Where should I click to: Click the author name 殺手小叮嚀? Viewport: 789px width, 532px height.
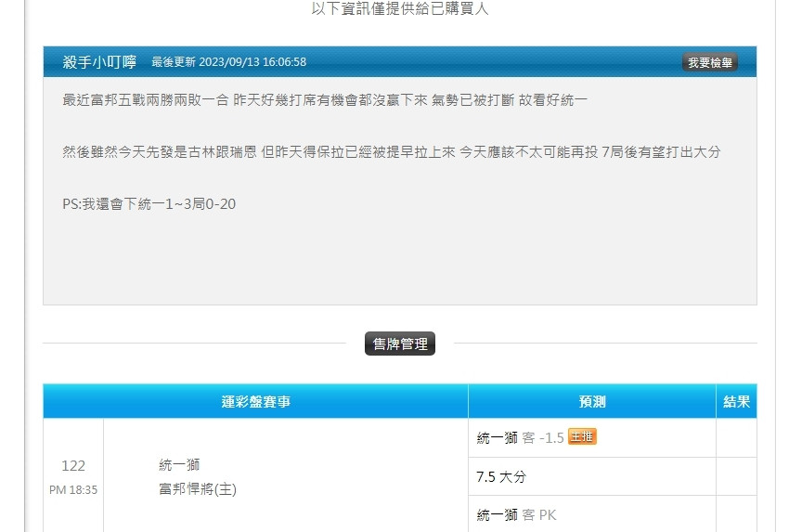pyautogui.click(x=99, y=62)
